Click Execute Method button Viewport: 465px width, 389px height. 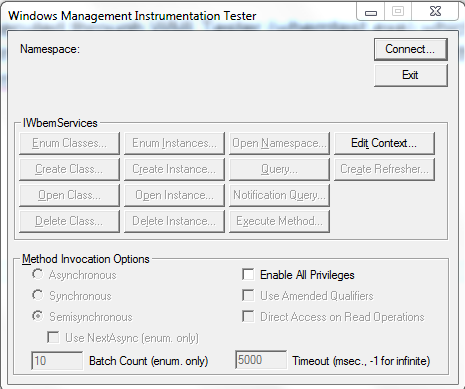279,221
